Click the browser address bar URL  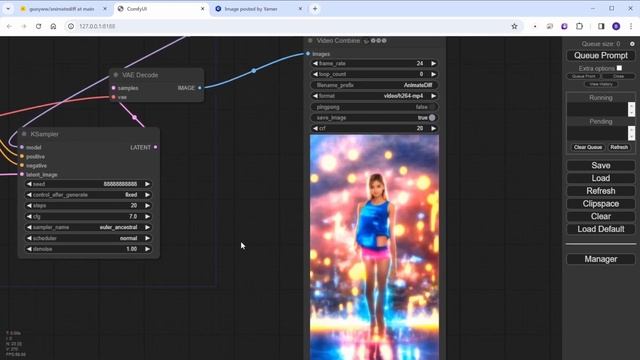pyautogui.click(x=97, y=26)
